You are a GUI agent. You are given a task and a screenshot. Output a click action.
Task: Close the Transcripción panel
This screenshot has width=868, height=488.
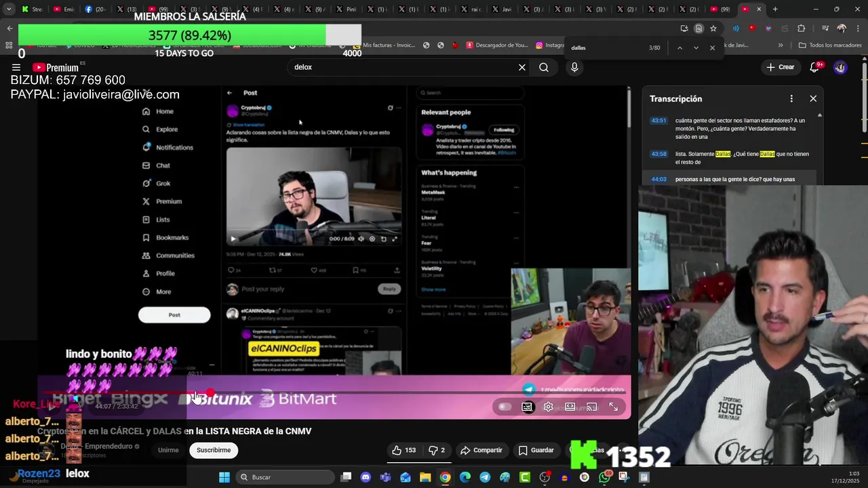[813, 98]
